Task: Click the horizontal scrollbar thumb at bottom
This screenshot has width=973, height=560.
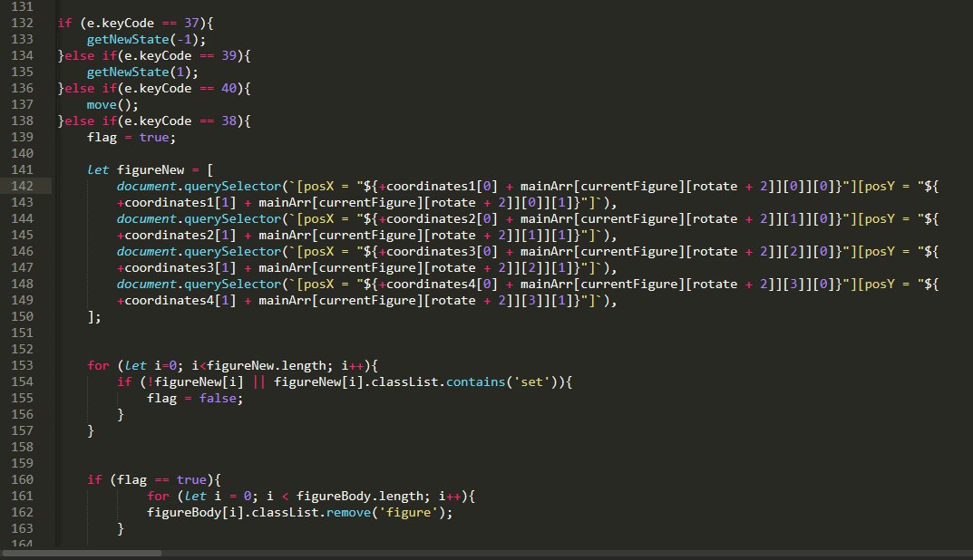Action: (x=82, y=553)
